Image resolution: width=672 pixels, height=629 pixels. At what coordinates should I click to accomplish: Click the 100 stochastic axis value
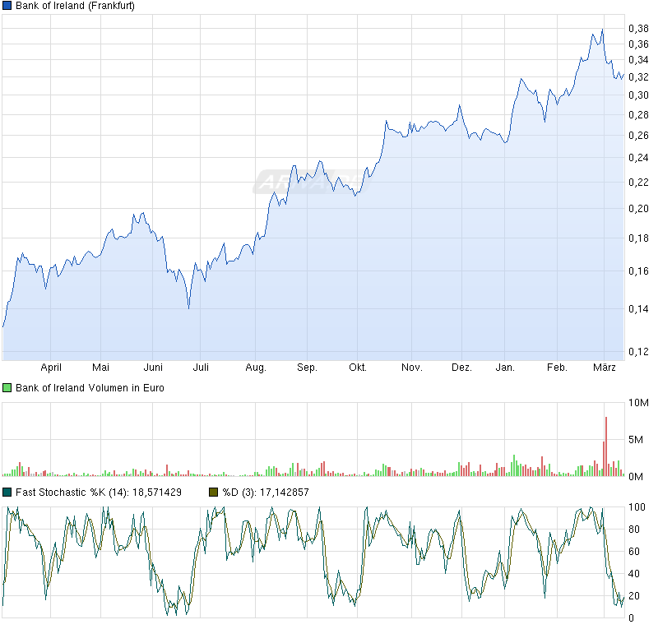coord(637,507)
